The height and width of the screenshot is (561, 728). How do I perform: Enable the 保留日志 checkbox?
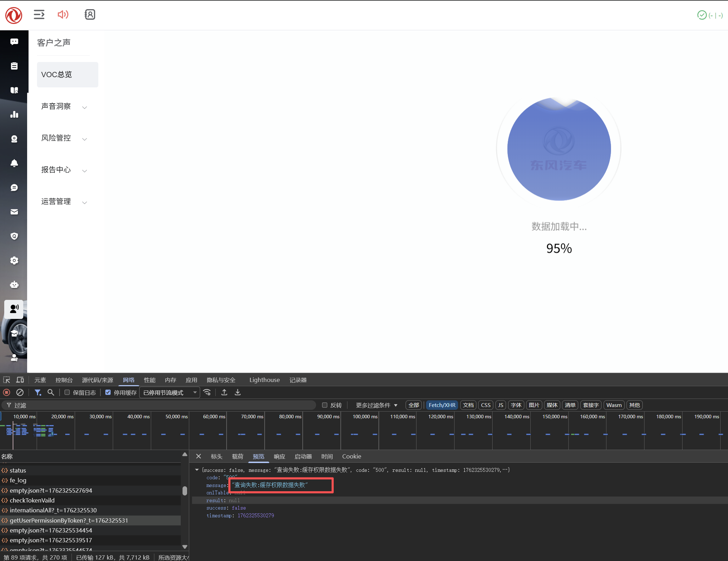point(67,392)
